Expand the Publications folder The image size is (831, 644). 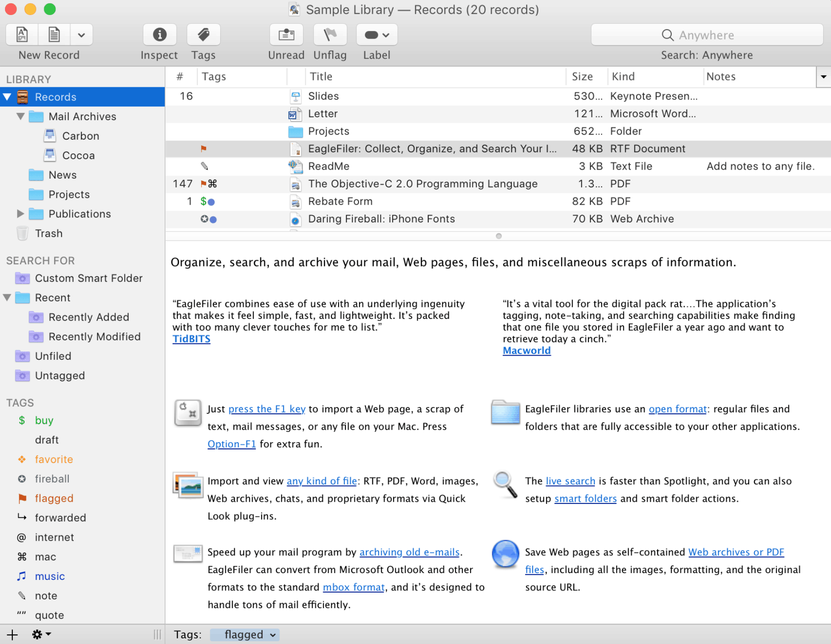[20, 213]
